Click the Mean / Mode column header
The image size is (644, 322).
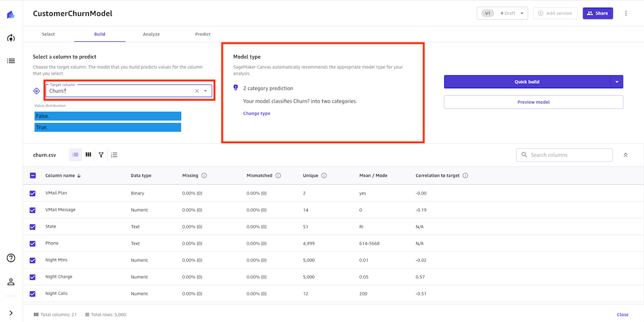373,175
